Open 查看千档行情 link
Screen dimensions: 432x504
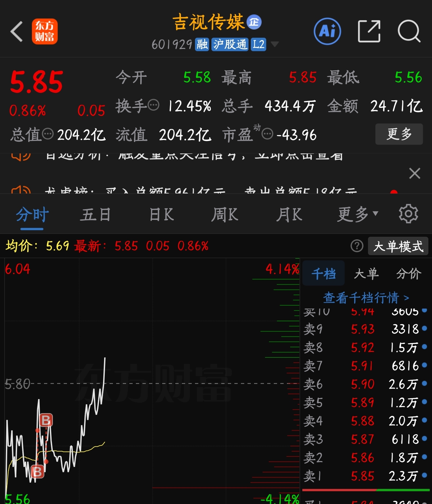(x=366, y=298)
